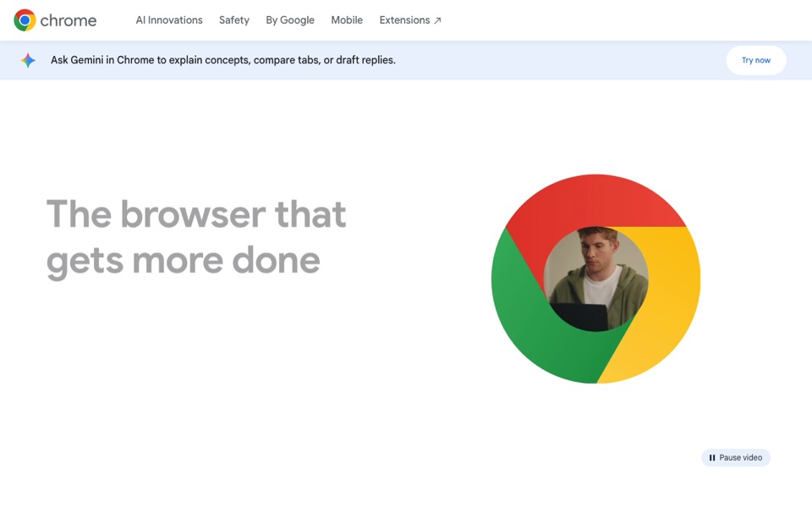Click the large Chrome logo video thumbnail

tap(596, 279)
